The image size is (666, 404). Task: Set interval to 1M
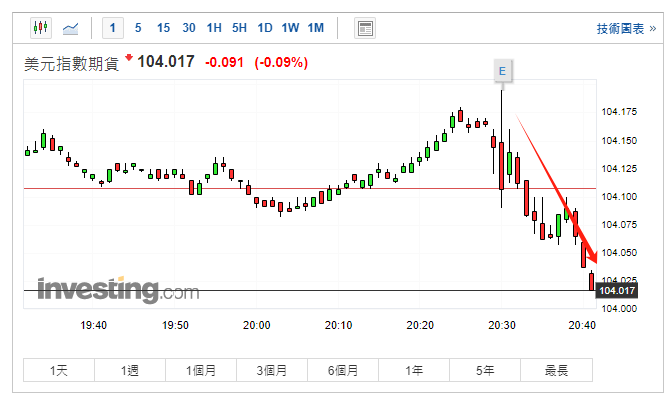click(x=316, y=28)
